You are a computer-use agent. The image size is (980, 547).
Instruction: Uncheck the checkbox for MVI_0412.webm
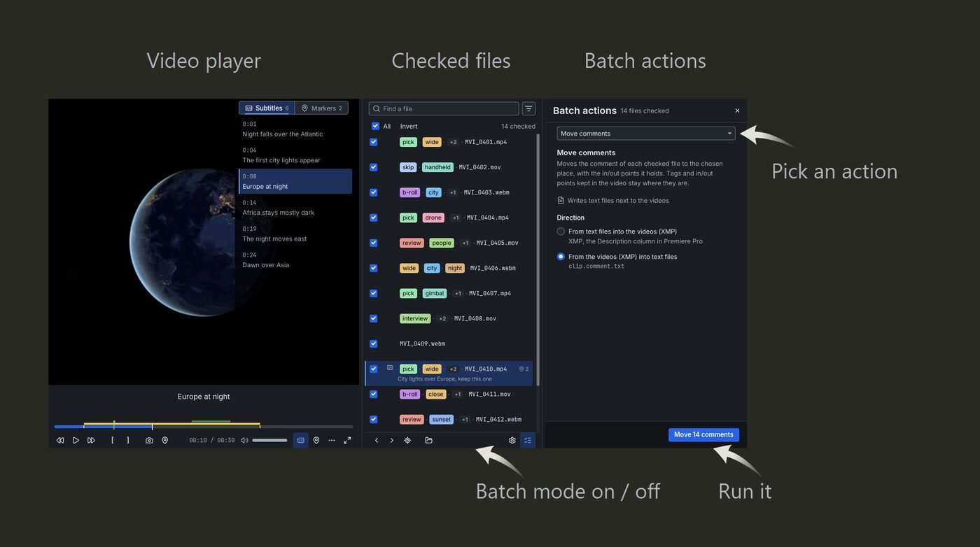374,419
